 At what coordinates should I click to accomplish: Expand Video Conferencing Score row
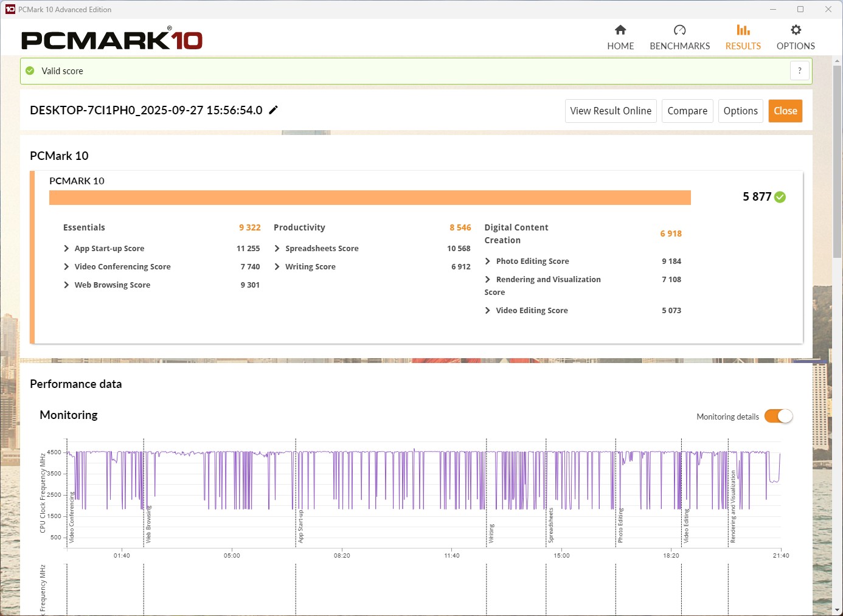(66, 267)
